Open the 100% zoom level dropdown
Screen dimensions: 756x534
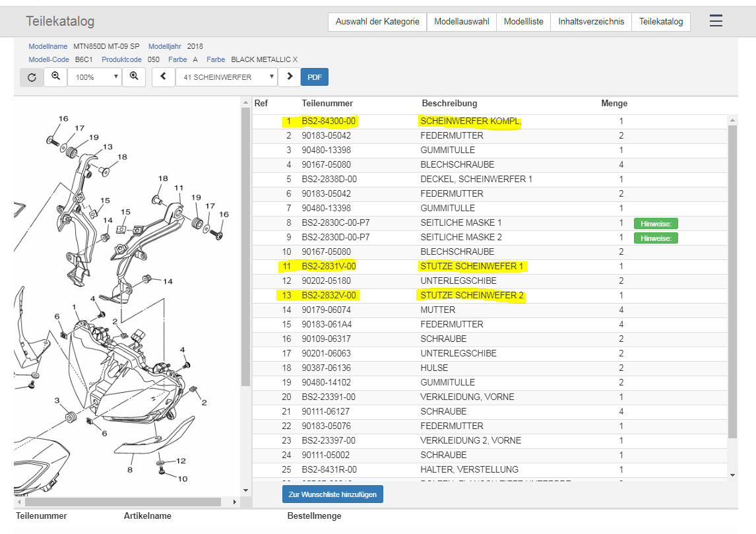click(x=94, y=77)
